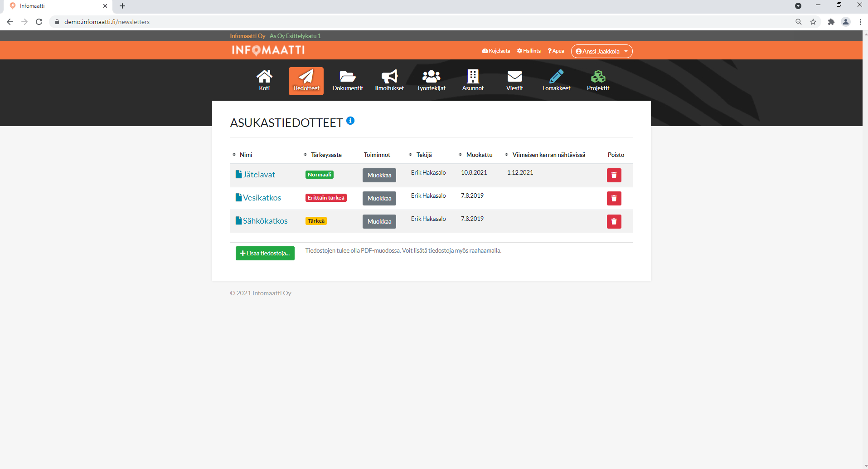Open Kojelauta from top menu
868x469 pixels.
496,51
